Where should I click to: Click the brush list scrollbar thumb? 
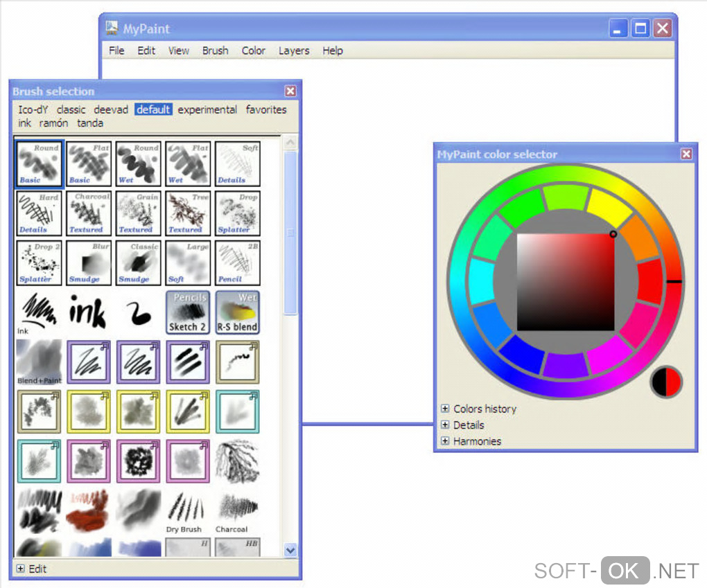(x=290, y=233)
